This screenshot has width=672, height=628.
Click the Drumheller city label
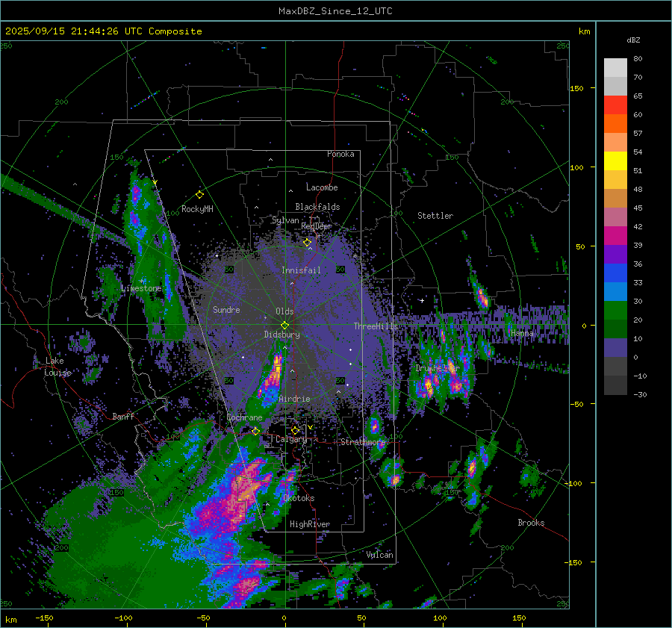click(x=437, y=368)
